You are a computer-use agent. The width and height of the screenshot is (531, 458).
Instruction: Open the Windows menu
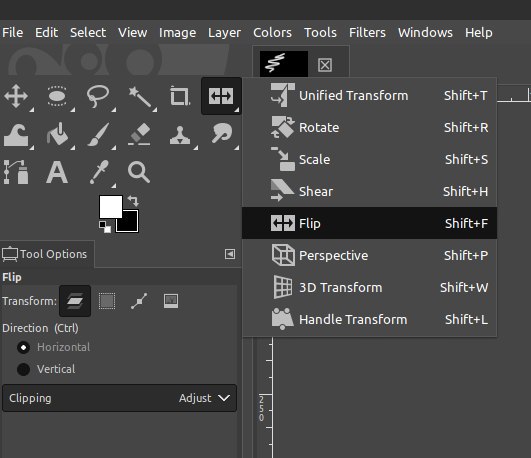425,33
